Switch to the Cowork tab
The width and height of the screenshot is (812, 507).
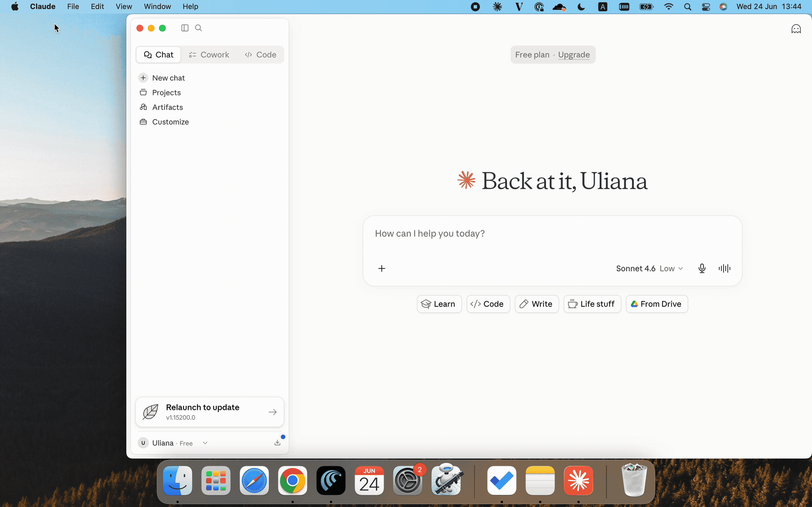209,55
